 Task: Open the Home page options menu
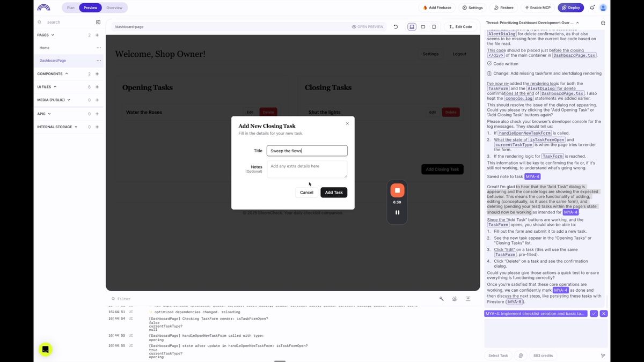tap(98, 48)
